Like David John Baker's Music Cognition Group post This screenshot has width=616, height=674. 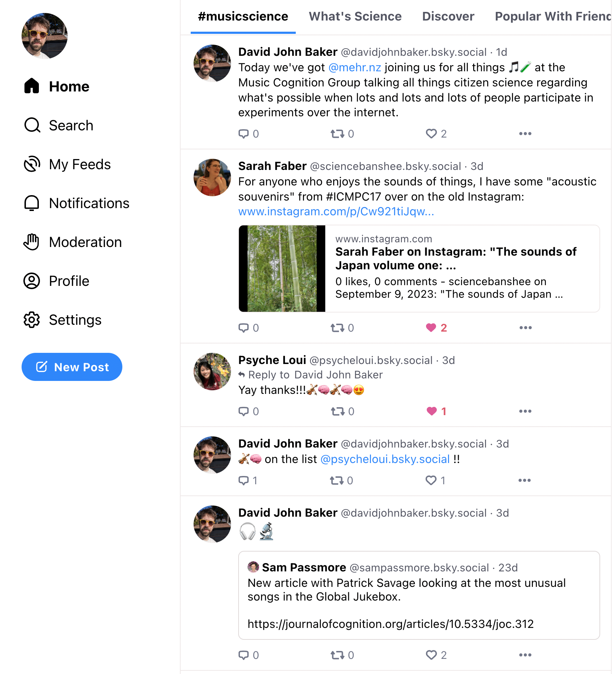click(x=436, y=134)
